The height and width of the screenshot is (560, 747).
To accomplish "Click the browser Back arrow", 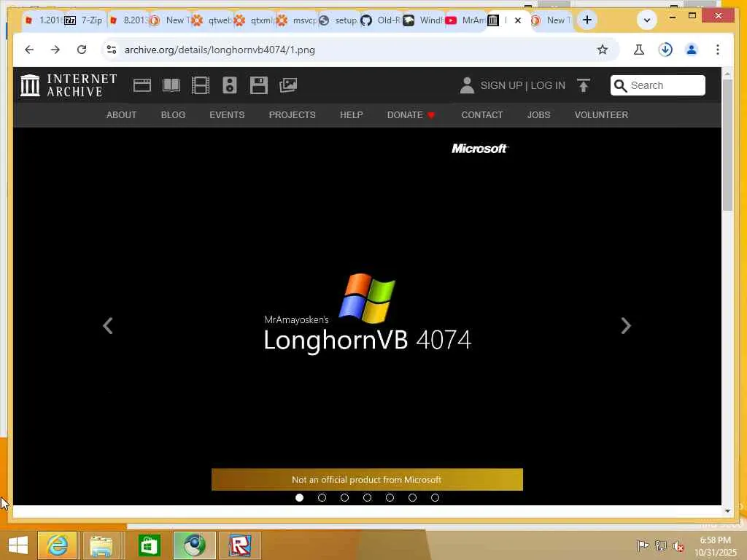I will (29, 50).
